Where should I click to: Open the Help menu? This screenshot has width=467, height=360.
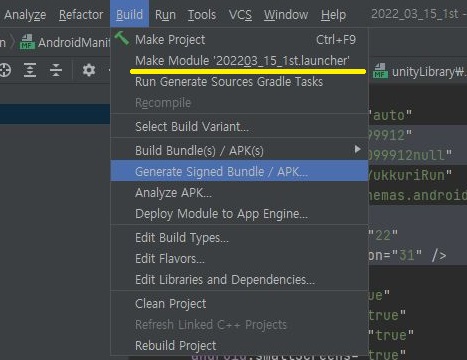pyautogui.click(x=333, y=15)
